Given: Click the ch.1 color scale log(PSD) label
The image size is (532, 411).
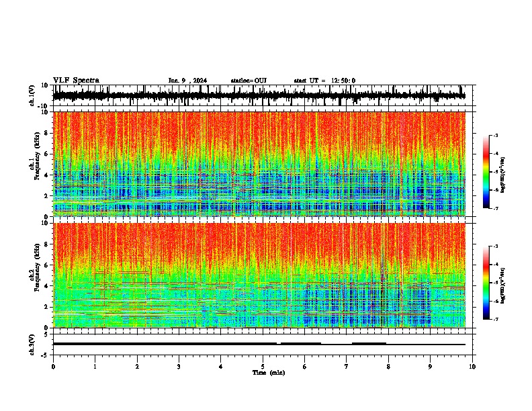Looking at the screenshot, I should [x=502, y=175].
